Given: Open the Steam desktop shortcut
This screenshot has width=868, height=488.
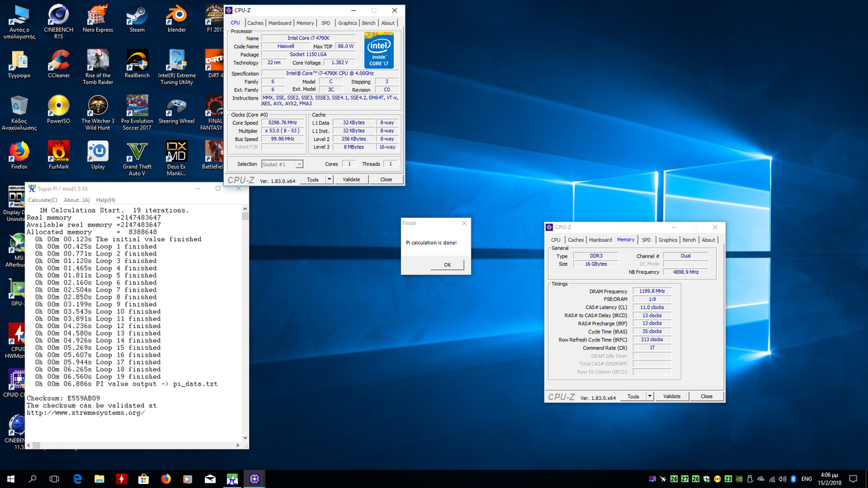Looking at the screenshot, I should point(137,19).
